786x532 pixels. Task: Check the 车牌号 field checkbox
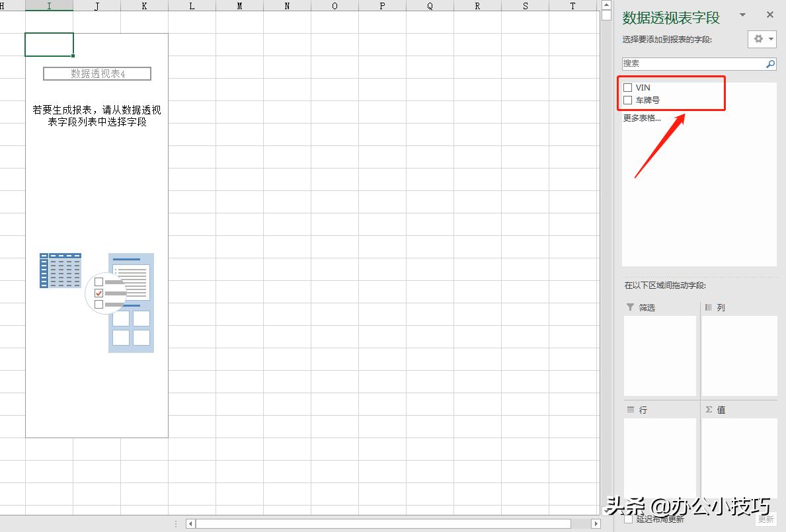click(627, 100)
